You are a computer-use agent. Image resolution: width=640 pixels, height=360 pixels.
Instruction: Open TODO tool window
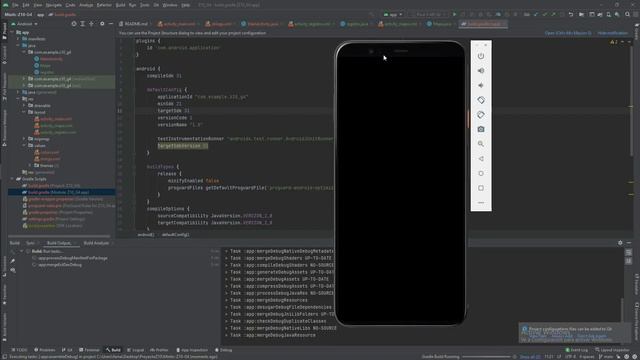tap(19, 350)
